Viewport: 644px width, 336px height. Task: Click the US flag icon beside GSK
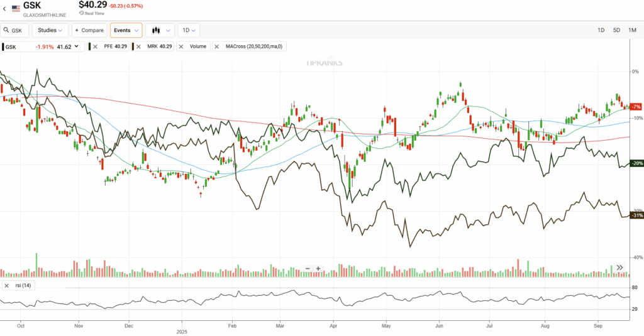[x=16, y=8]
